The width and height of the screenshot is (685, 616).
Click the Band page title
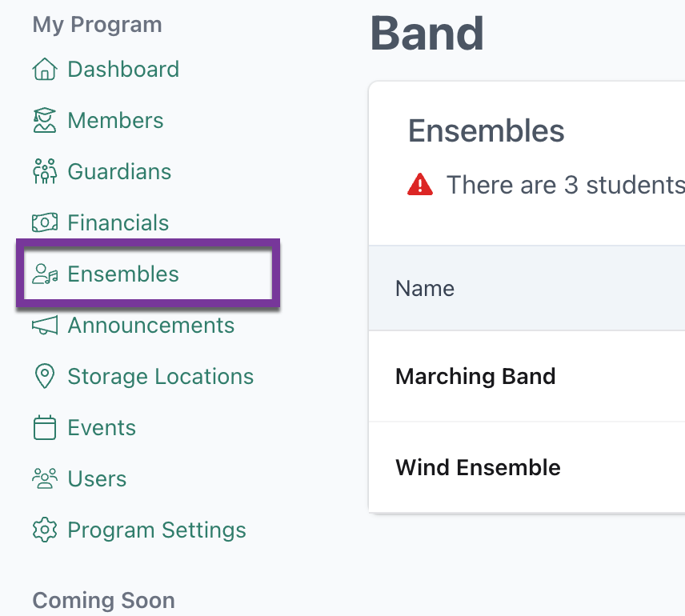tap(427, 34)
